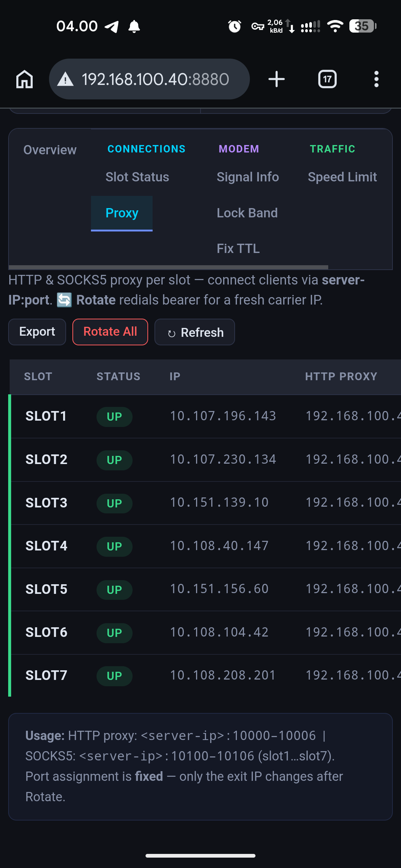Image resolution: width=401 pixels, height=868 pixels.
Task: Open the Fix TTL page
Action: click(238, 249)
